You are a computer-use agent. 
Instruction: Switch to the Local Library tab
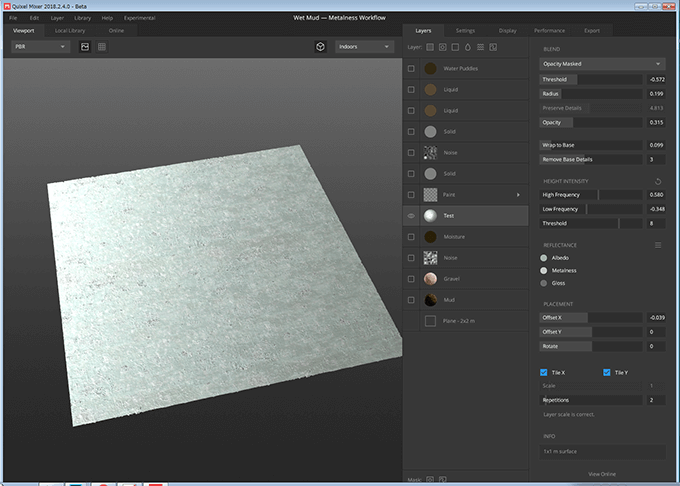(x=70, y=31)
